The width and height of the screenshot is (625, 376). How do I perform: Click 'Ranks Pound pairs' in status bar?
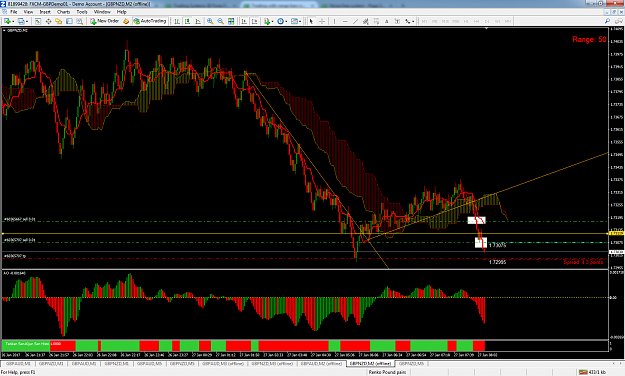click(387, 372)
